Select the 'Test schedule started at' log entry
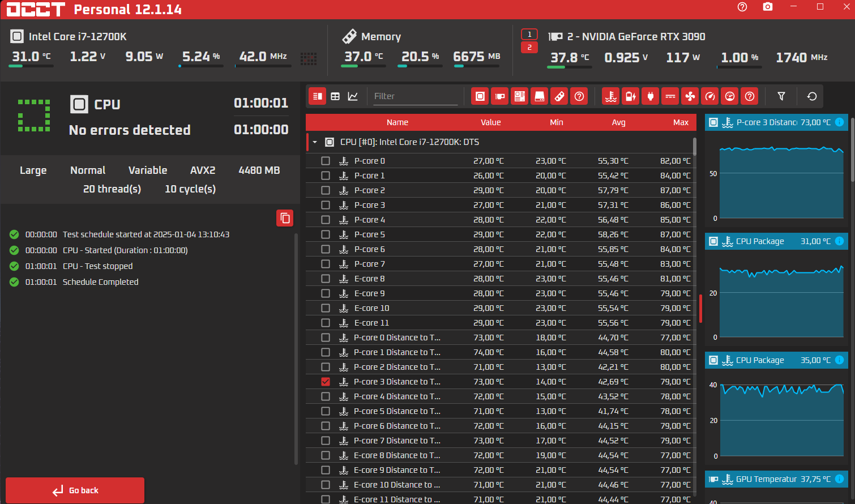Viewport: 855px width, 504px height. tap(146, 234)
